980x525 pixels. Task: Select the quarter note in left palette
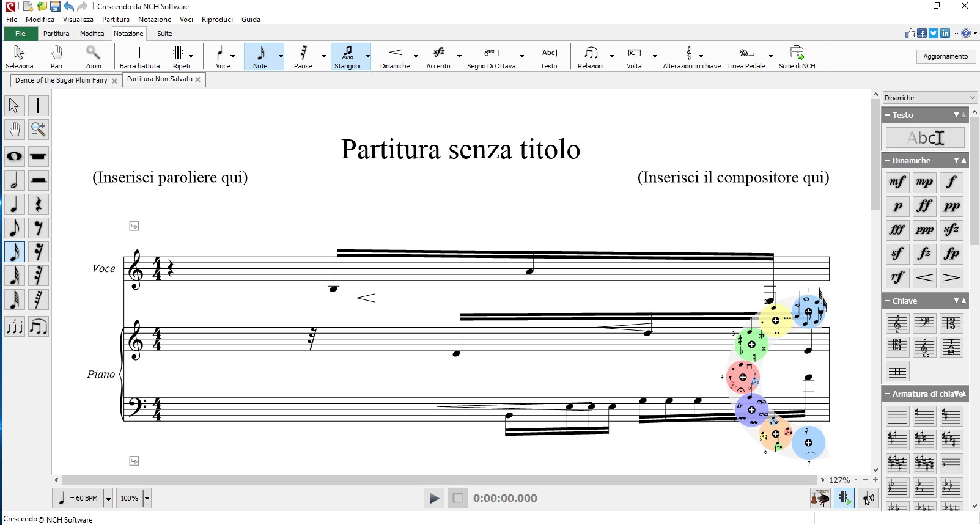(15, 204)
